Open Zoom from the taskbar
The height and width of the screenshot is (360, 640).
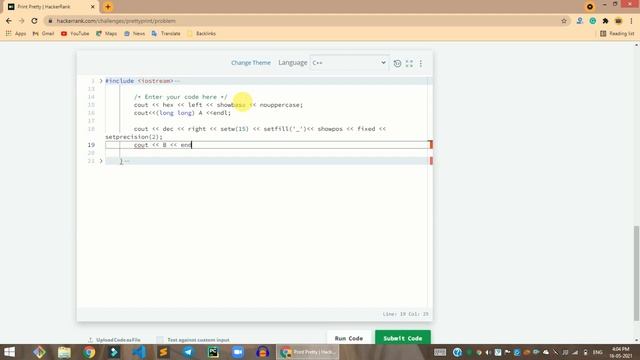pyautogui.click(x=238, y=352)
